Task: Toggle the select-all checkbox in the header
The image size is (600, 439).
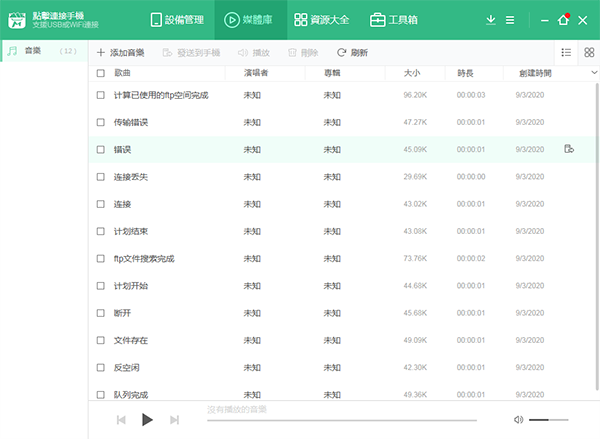Action: 101,73
